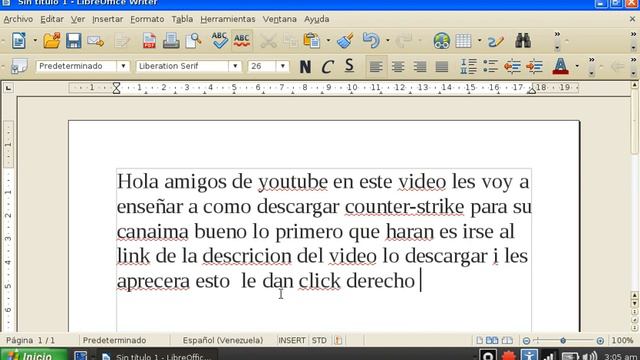The height and width of the screenshot is (360, 640).
Task: Open the Insert table dropdown arrow
Action: coord(479,41)
